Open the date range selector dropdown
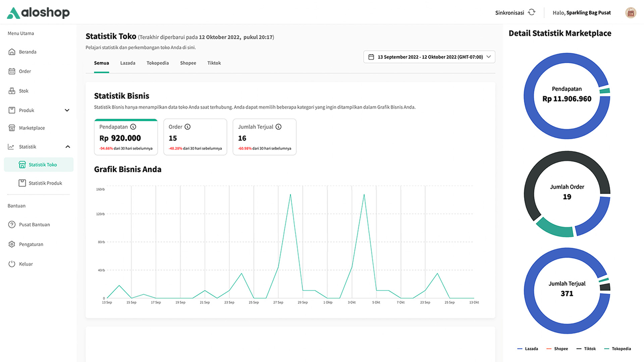644x362 pixels. (429, 57)
